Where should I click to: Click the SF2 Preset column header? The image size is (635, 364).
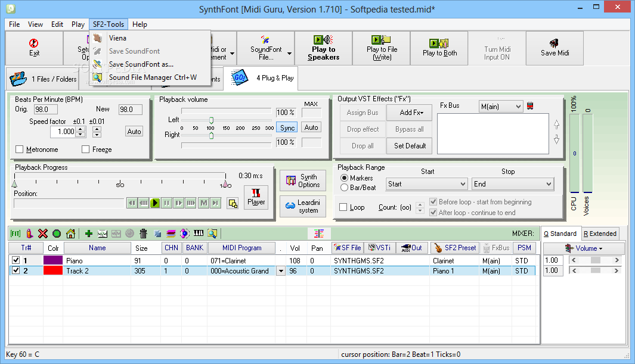[454, 248]
